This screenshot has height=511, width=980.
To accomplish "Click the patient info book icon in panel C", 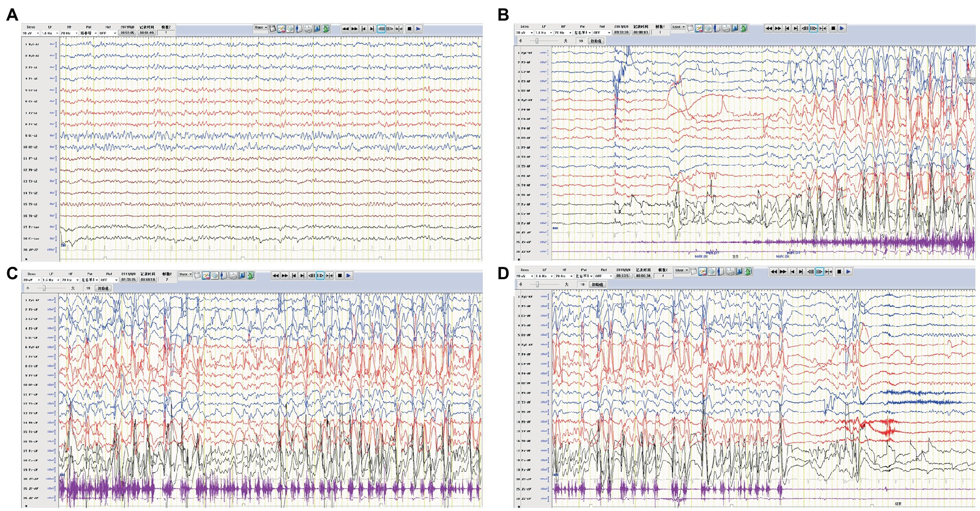I will point(224,276).
